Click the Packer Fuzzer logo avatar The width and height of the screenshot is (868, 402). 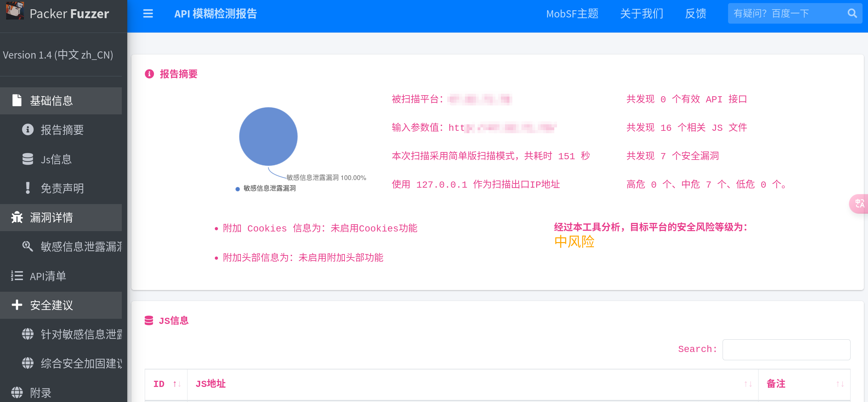click(x=15, y=10)
